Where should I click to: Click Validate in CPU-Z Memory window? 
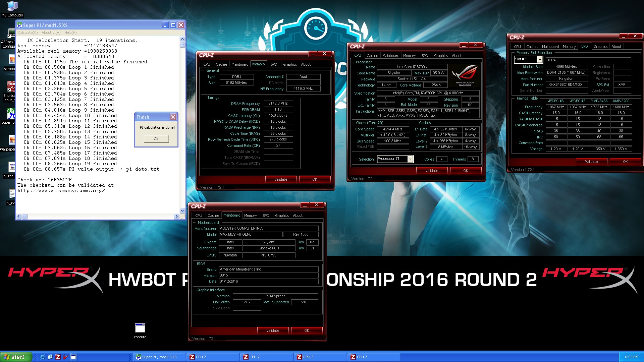[281, 179]
